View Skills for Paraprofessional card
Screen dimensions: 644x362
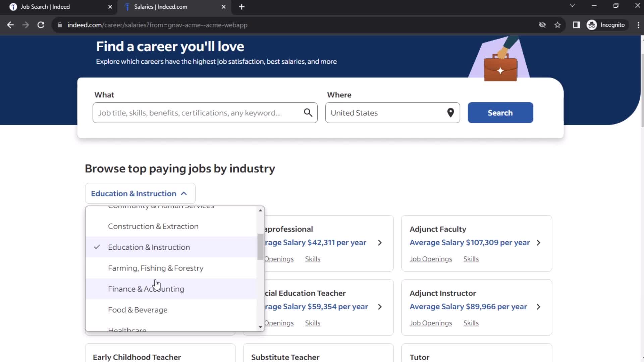[313, 259]
